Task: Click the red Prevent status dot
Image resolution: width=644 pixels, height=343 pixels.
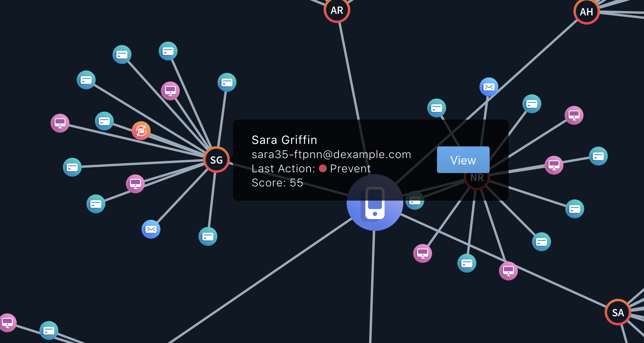Action: 323,168
